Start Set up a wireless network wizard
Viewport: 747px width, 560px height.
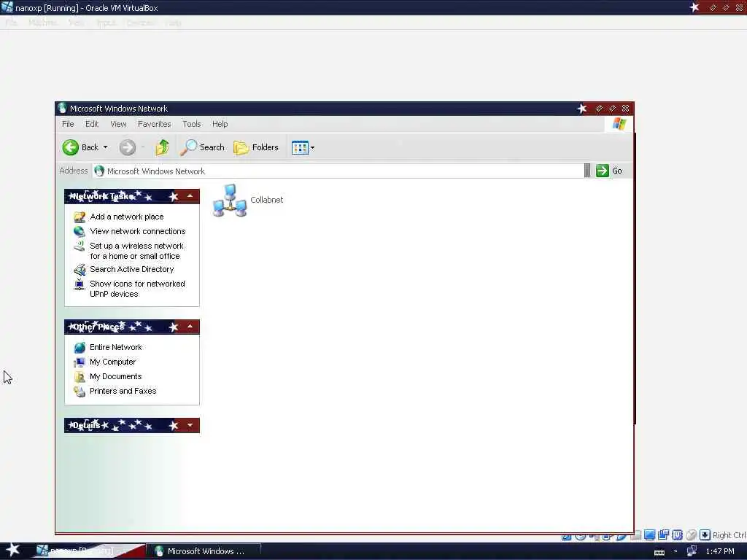click(x=136, y=251)
